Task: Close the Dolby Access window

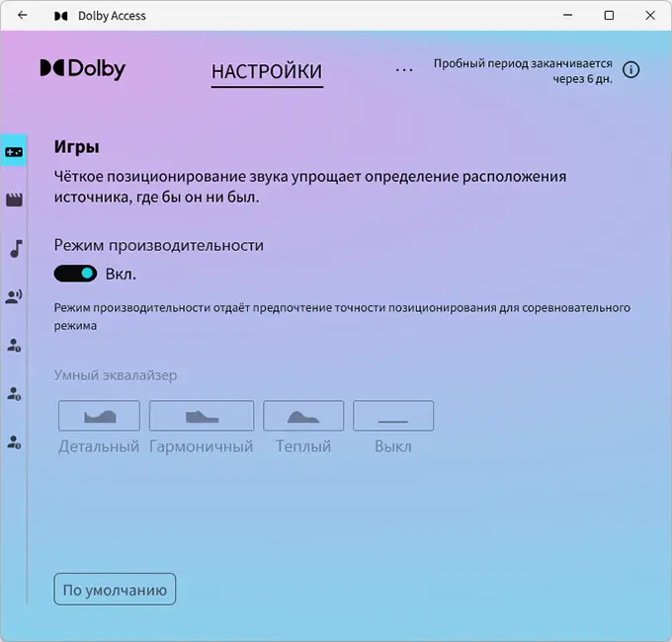Action: click(x=650, y=16)
